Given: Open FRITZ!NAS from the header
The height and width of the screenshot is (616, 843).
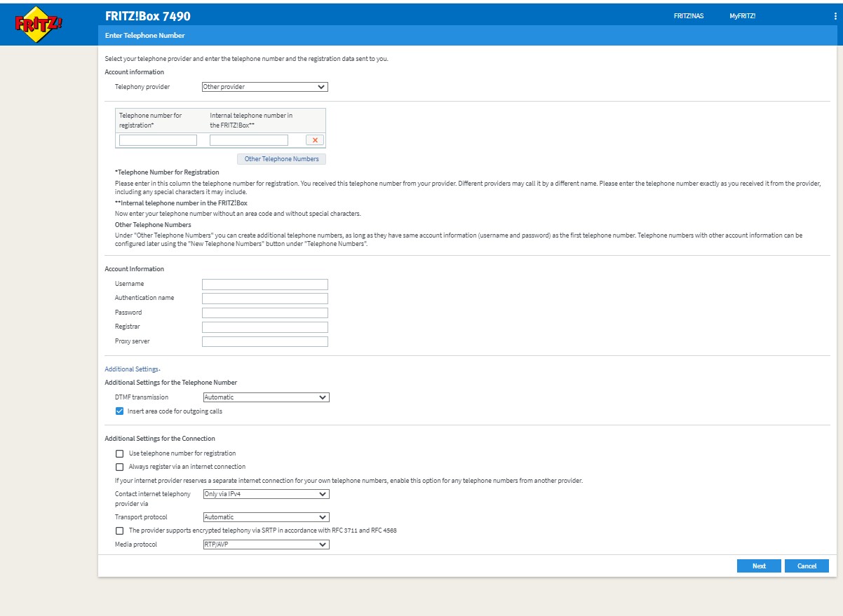Looking at the screenshot, I should tap(689, 16).
